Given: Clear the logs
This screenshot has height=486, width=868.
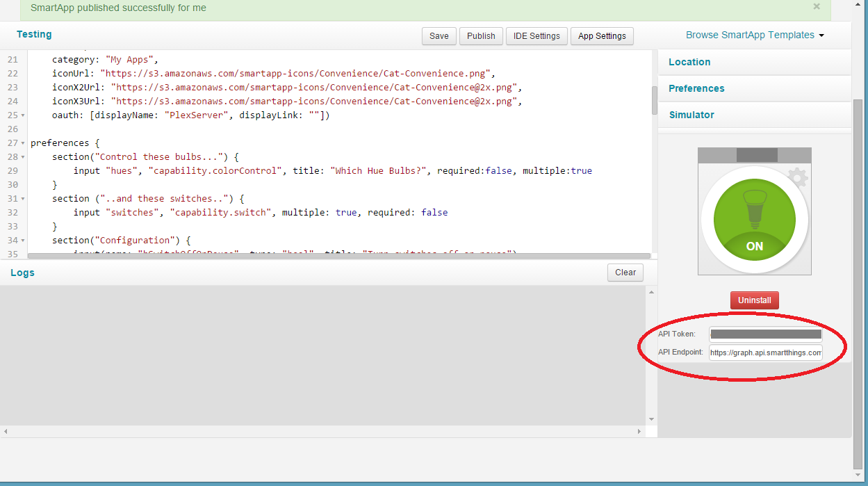Looking at the screenshot, I should coord(625,273).
